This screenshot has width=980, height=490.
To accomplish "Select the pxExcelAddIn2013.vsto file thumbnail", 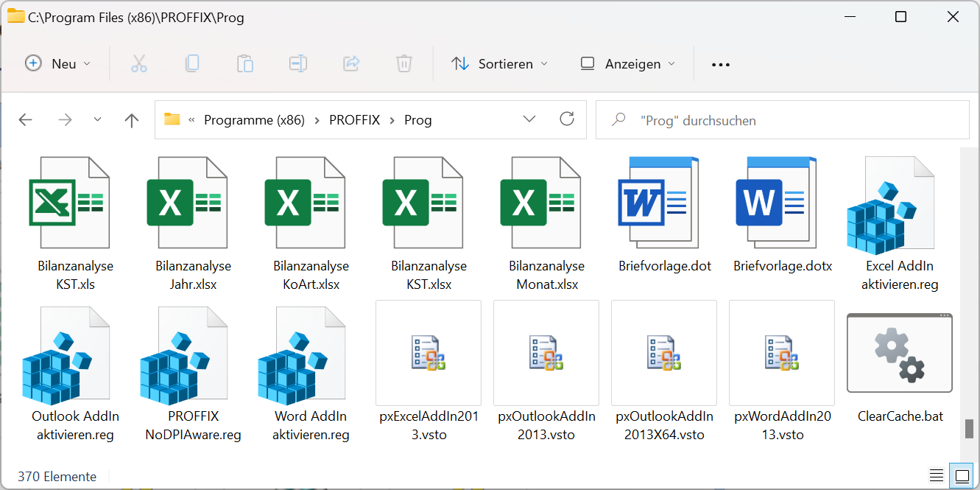I will click(429, 352).
